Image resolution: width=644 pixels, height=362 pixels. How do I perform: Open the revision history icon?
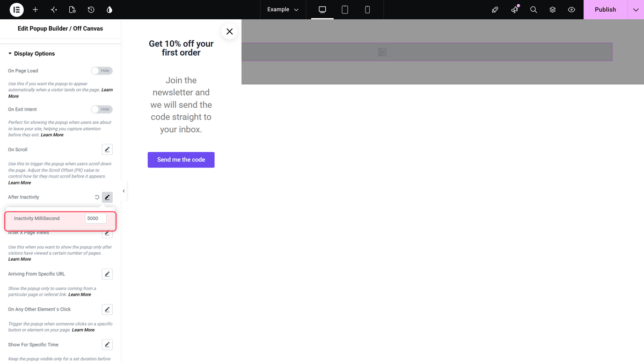(x=91, y=10)
